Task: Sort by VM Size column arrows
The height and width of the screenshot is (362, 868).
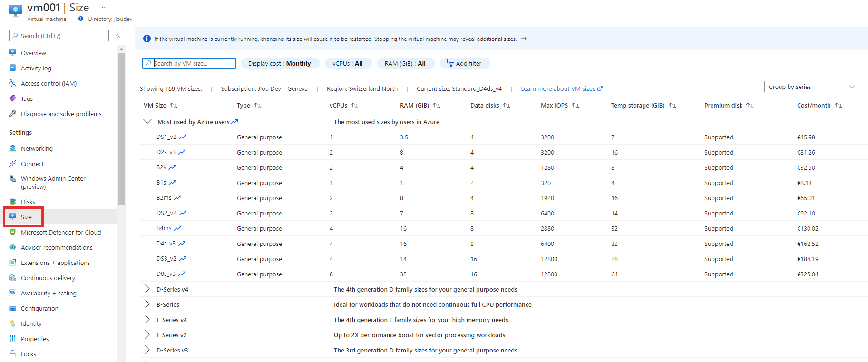Action: (x=174, y=106)
